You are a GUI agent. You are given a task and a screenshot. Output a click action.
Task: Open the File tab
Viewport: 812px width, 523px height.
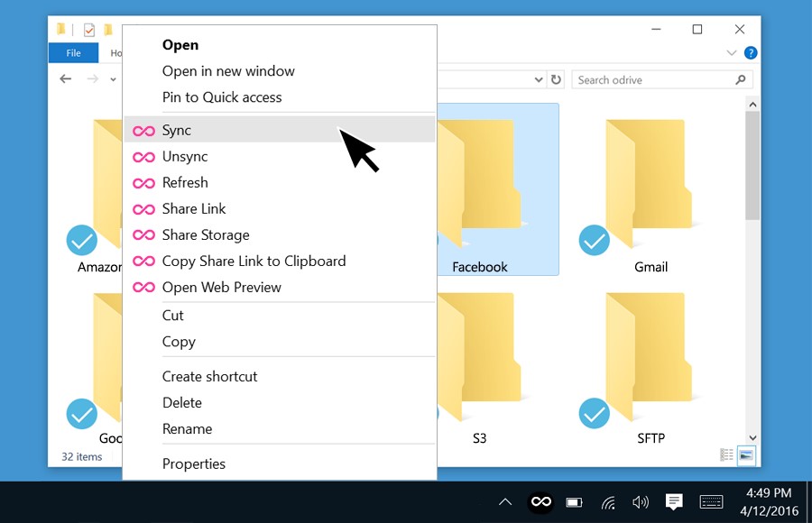73,53
